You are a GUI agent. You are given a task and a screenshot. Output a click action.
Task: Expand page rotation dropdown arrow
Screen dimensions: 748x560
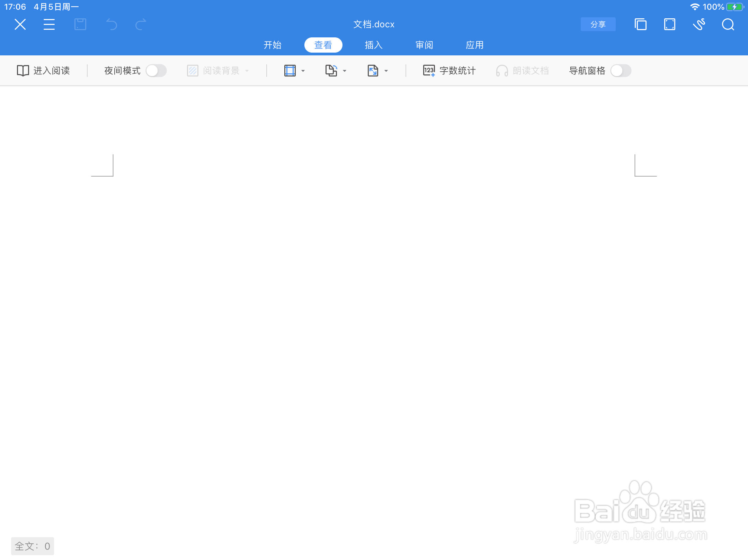(345, 71)
